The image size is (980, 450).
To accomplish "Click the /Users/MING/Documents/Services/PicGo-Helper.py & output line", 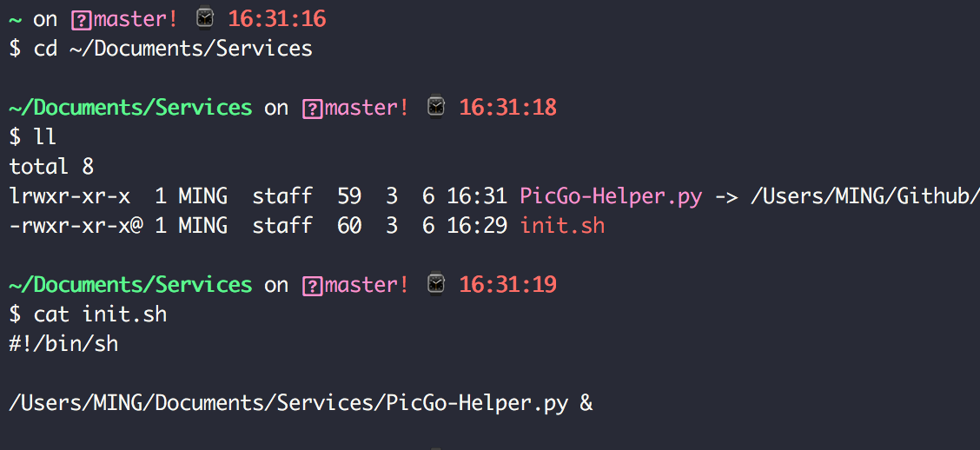I will [x=301, y=403].
